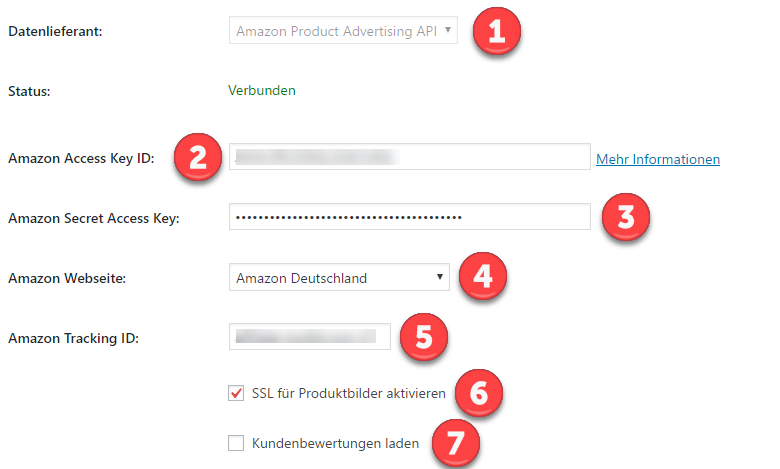Viewport: 780px width, 469px height.
Task: Click the red number 4 badge
Action: (x=483, y=277)
